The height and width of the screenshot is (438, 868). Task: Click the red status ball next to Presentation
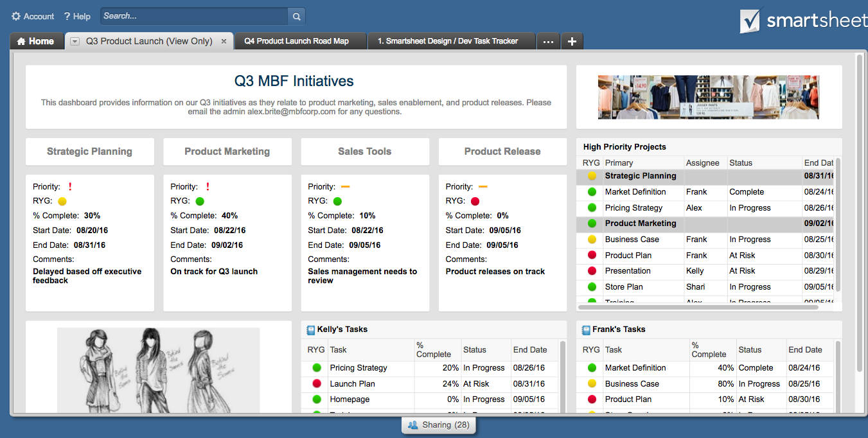click(591, 270)
